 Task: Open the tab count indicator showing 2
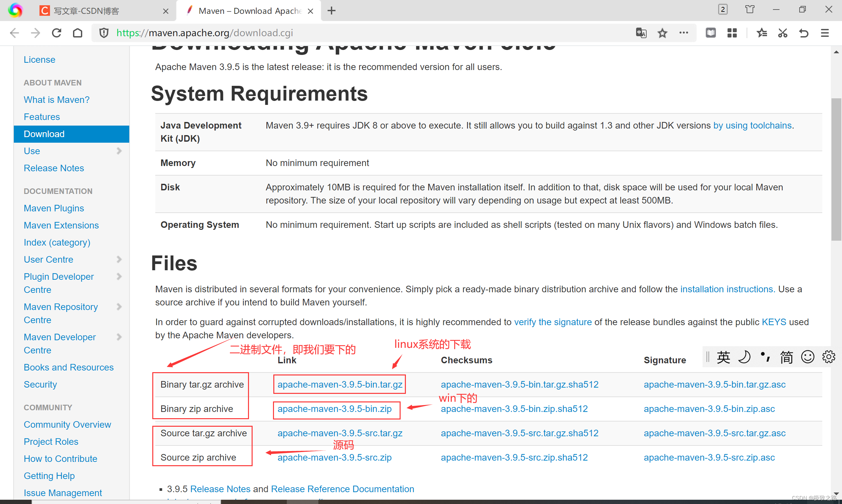[723, 9]
